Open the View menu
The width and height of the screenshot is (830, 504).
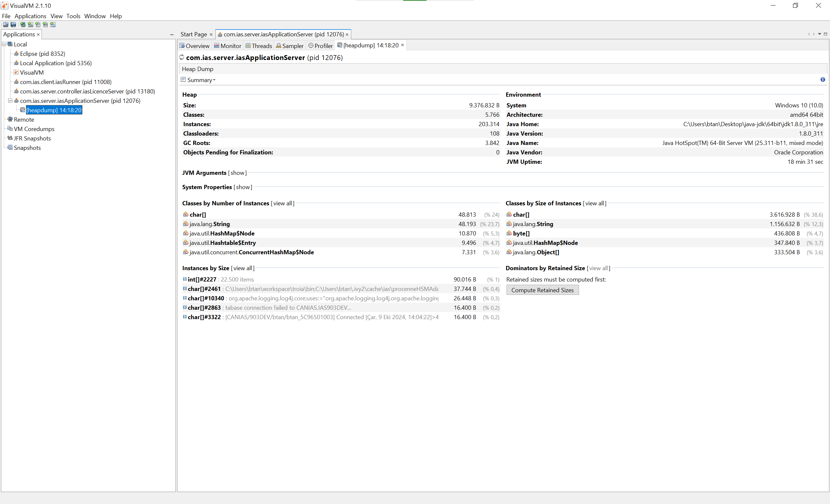pyautogui.click(x=56, y=16)
